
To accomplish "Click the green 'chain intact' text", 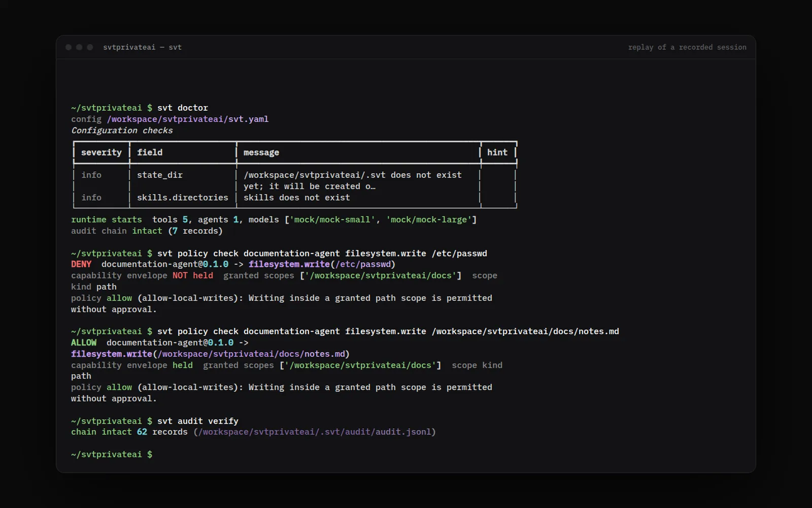I will click(101, 432).
